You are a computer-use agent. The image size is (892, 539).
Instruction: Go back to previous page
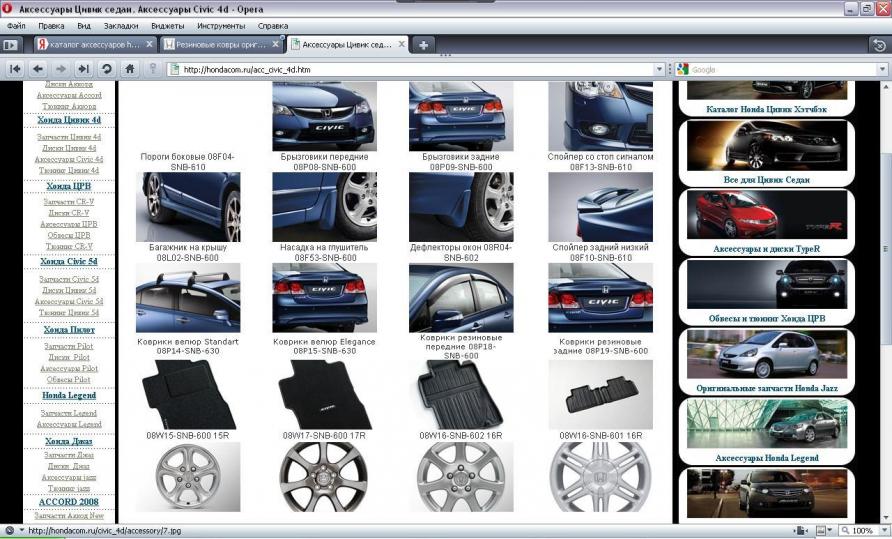38,69
